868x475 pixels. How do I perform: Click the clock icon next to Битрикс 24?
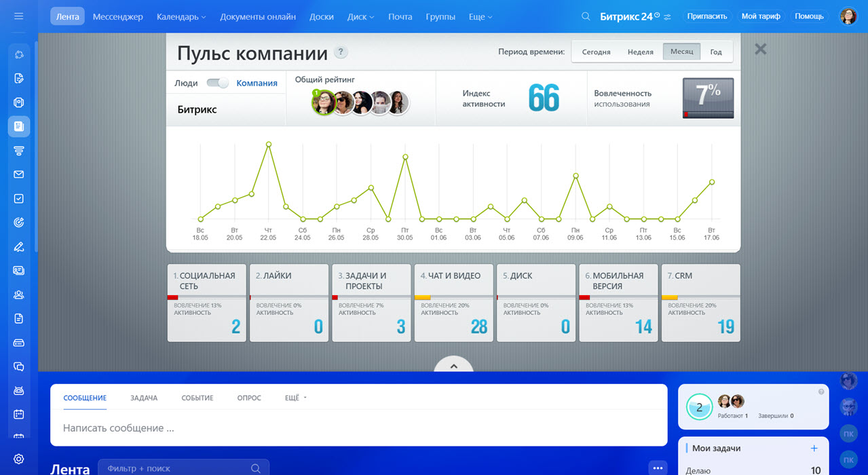pos(657,15)
